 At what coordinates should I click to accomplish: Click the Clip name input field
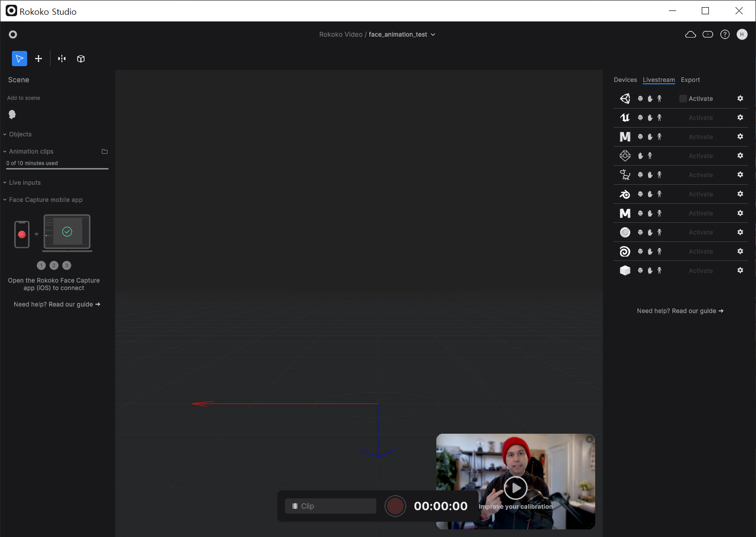[331, 506]
